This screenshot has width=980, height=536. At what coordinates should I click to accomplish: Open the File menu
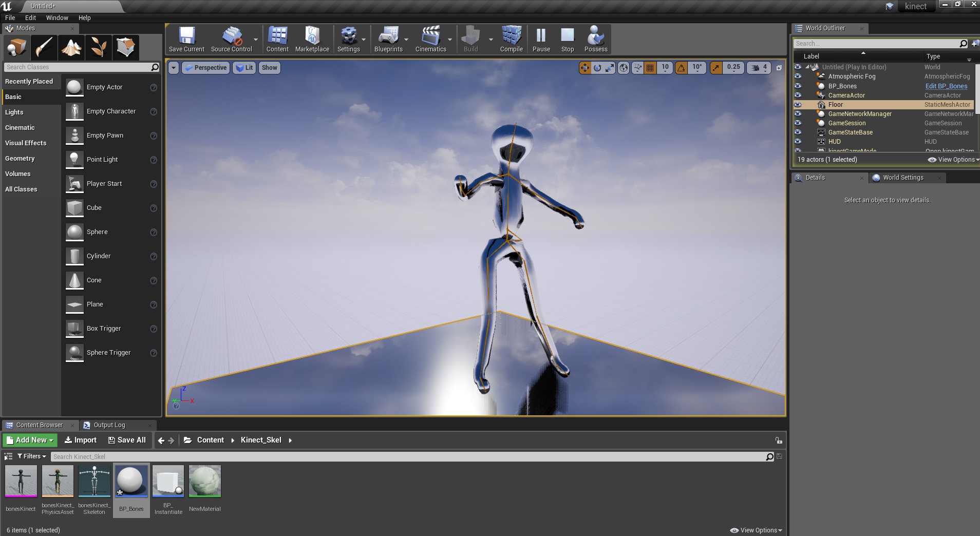[10, 17]
